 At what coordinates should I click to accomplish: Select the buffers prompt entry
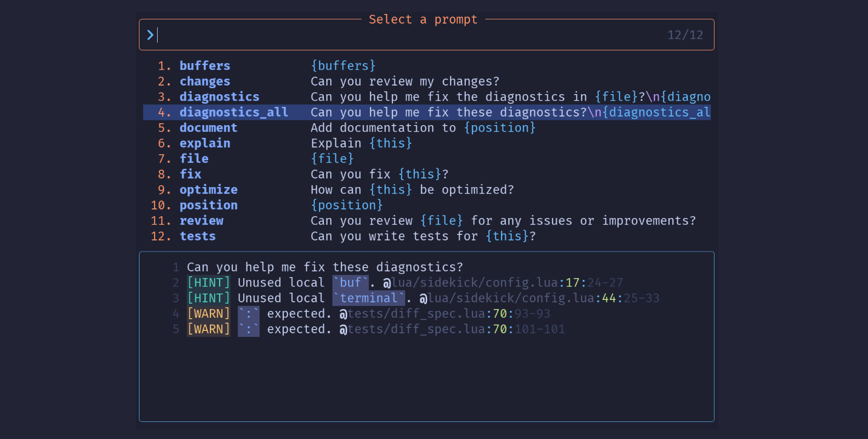click(x=204, y=66)
